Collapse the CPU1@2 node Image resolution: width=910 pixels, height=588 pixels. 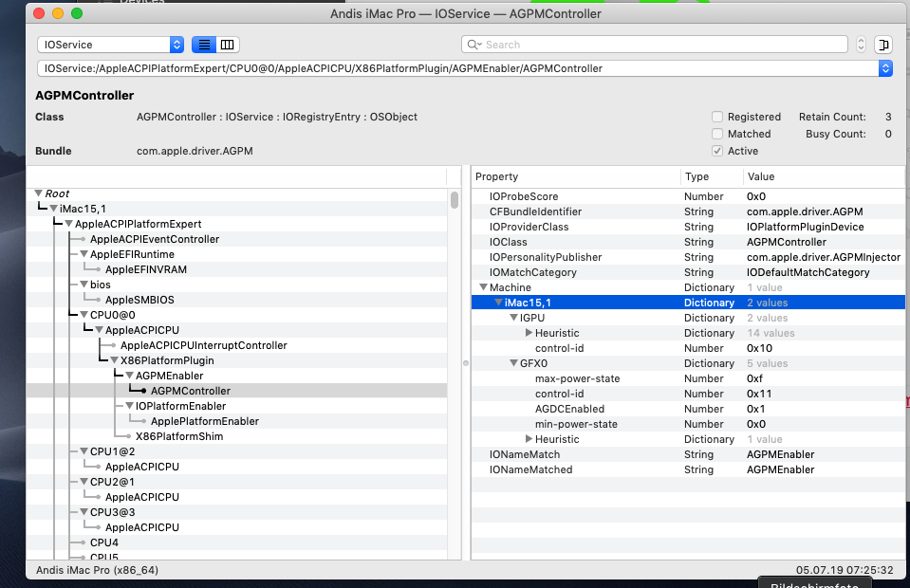coord(84,451)
